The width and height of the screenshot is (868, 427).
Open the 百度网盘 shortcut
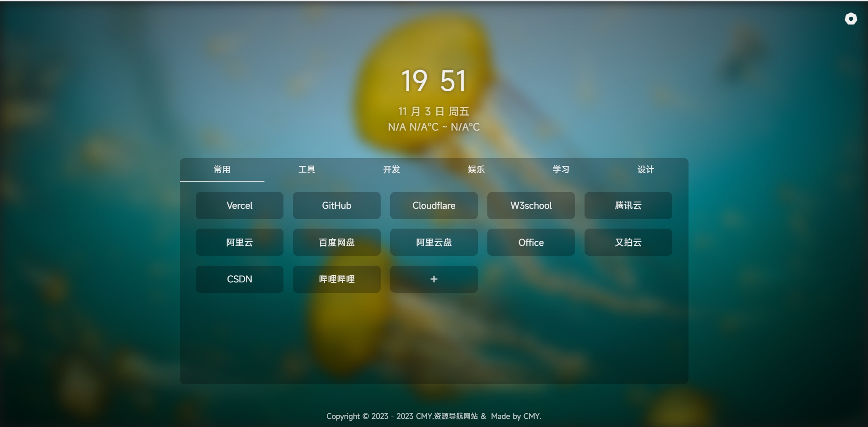pos(336,242)
